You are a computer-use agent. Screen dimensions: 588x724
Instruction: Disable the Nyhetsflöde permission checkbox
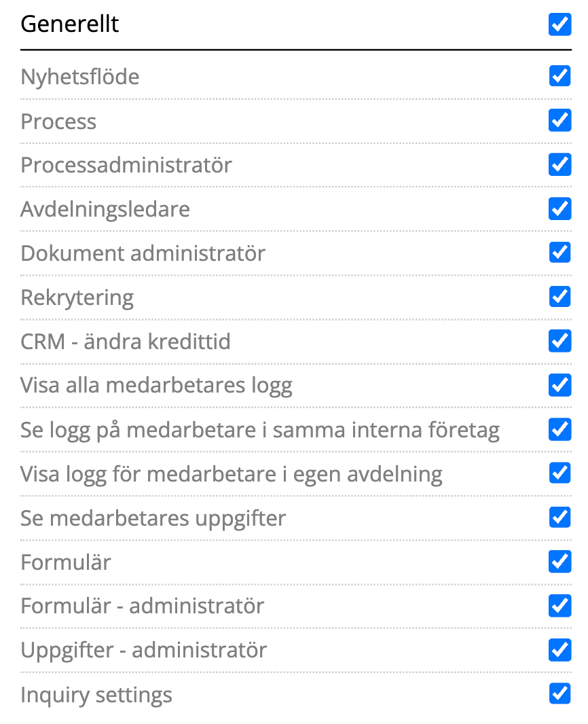pyautogui.click(x=559, y=76)
